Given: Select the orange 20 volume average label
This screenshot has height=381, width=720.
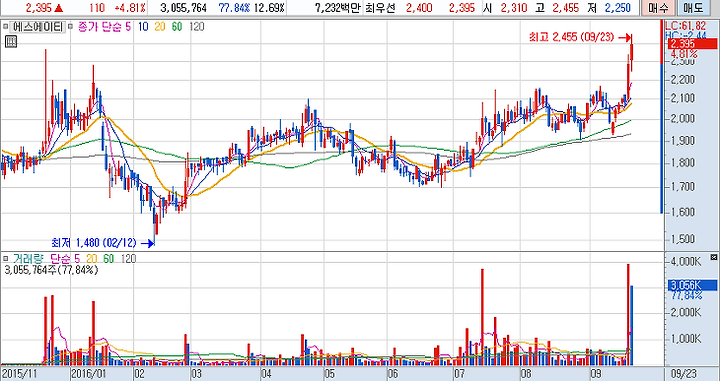Looking at the screenshot, I should [x=91, y=259].
